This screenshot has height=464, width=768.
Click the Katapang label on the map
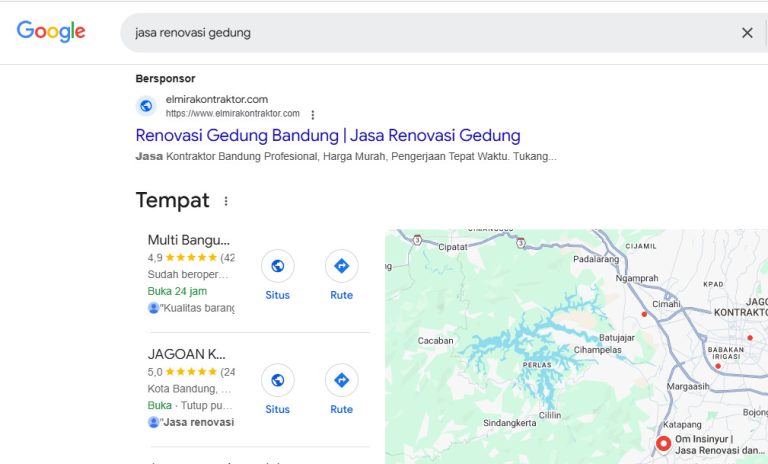click(x=682, y=424)
